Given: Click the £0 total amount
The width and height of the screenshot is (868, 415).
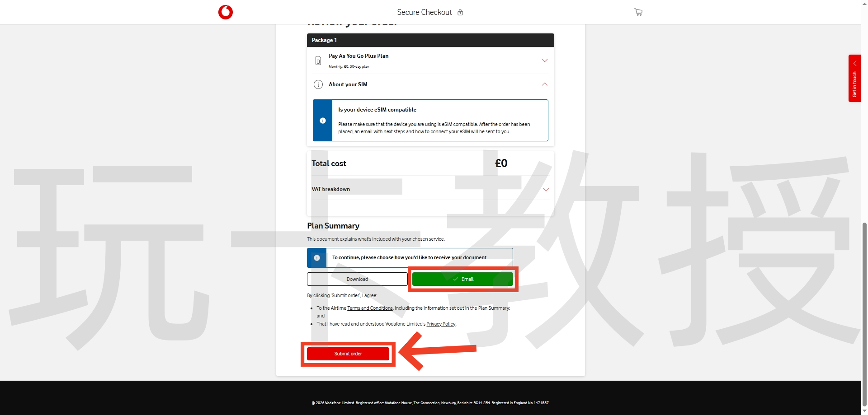Looking at the screenshot, I should click(x=501, y=163).
